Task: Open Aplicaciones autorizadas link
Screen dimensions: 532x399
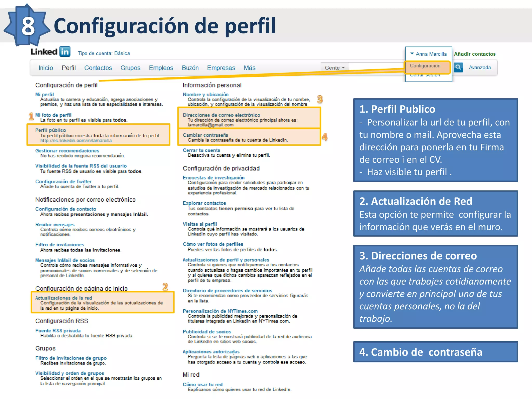Action: tap(211, 352)
